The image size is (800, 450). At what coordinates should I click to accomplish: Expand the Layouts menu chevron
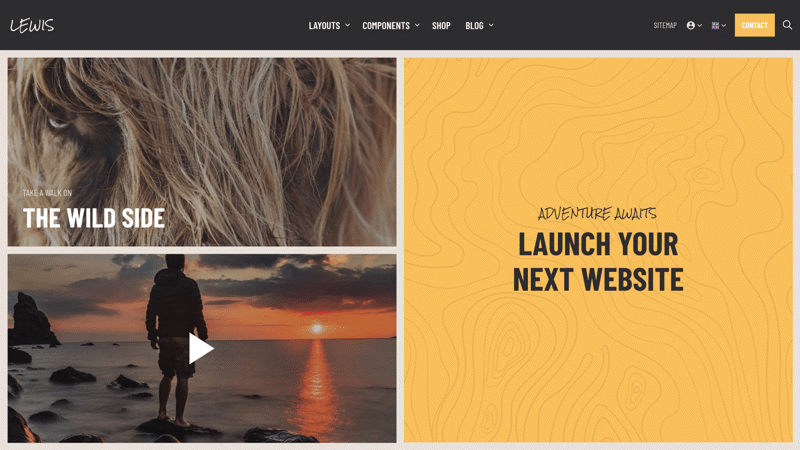[x=347, y=25]
